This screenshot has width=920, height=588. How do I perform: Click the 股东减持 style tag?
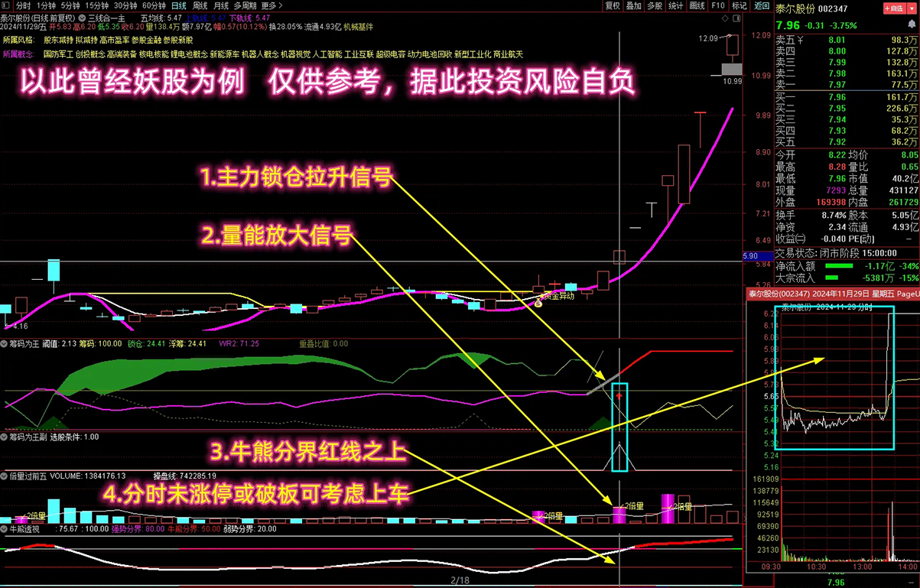[x=58, y=40]
